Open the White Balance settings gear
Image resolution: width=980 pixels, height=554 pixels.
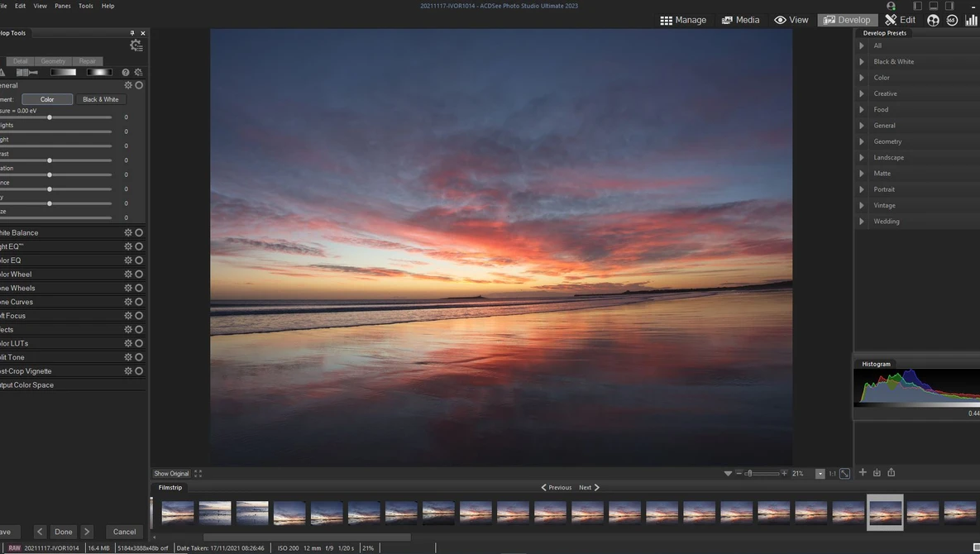[x=128, y=232]
